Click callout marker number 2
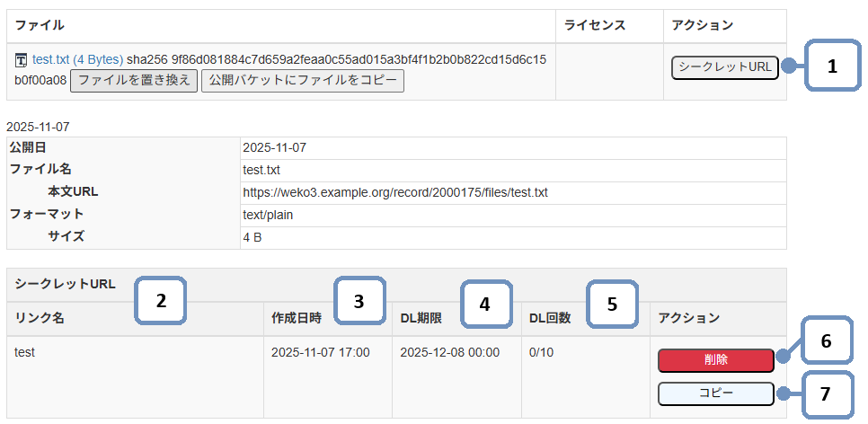The width and height of the screenshot is (868, 424). coord(160,302)
